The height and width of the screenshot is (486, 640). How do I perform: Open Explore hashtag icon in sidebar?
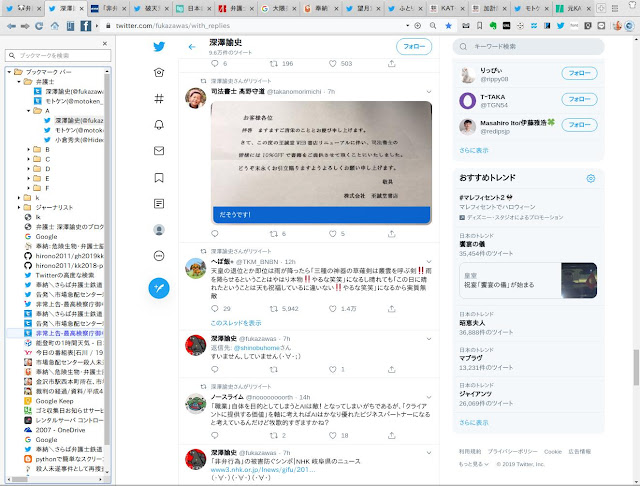pos(159,98)
